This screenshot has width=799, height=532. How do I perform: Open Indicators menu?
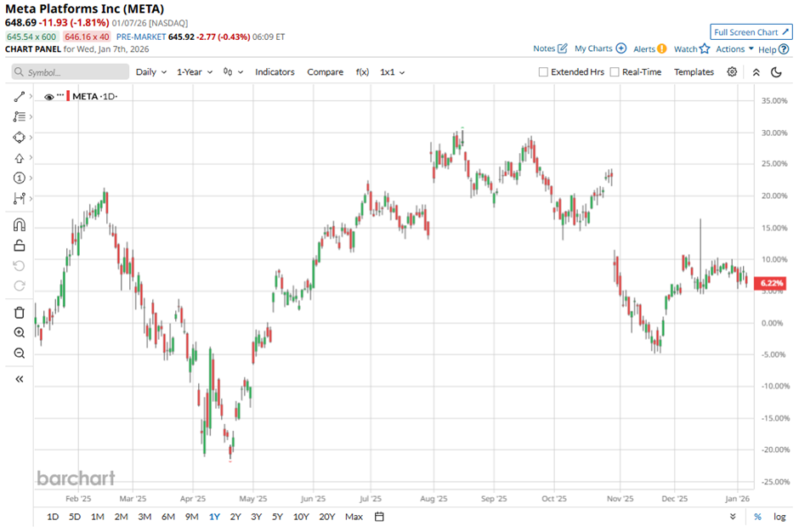(x=275, y=72)
